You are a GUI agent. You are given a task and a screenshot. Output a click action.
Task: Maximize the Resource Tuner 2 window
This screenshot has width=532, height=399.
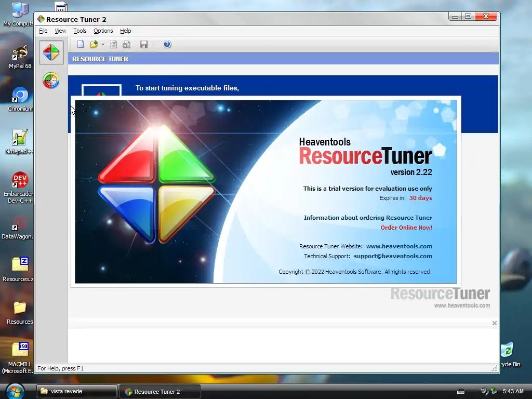[468, 16]
